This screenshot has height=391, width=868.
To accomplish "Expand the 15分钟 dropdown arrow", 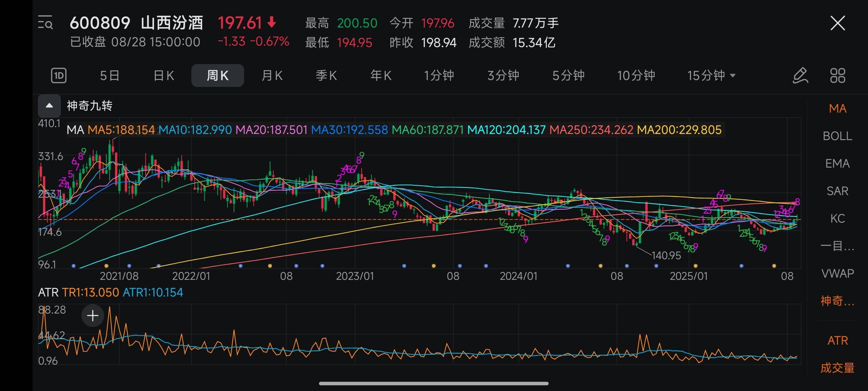I will pos(733,76).
